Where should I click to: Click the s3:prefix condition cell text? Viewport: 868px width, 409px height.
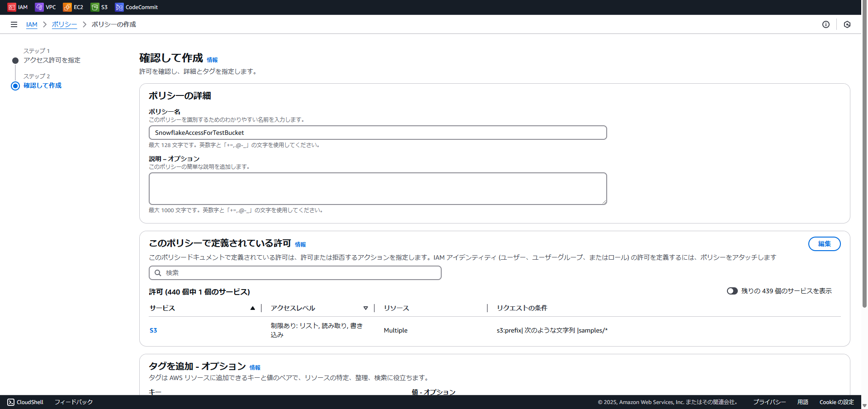[x=552, y=330]
